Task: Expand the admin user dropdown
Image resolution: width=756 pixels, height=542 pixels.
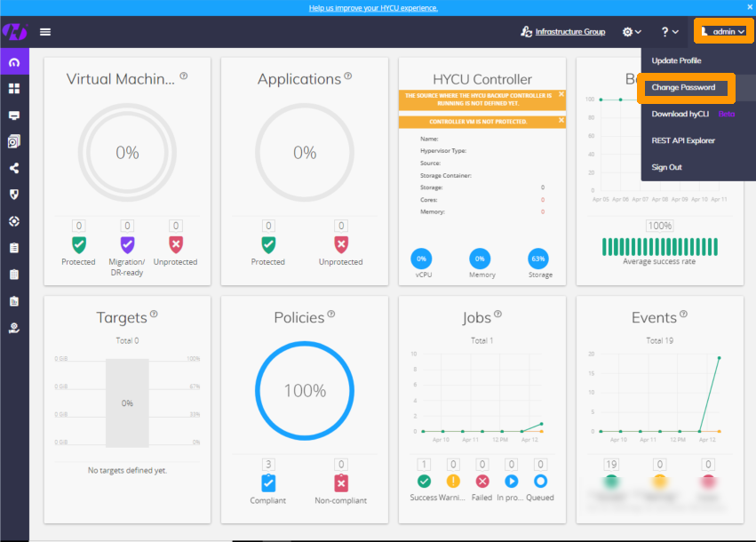Action: [x=723, y=30]
